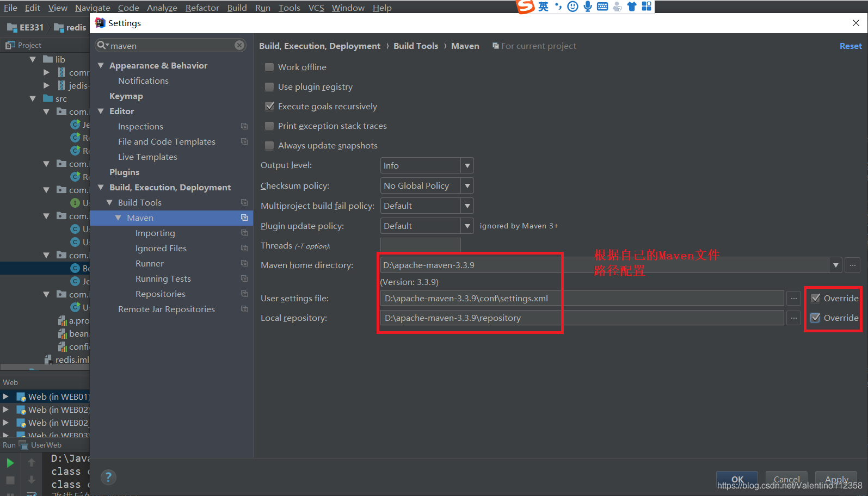Click the stop square in Run panel

point(10,480)
